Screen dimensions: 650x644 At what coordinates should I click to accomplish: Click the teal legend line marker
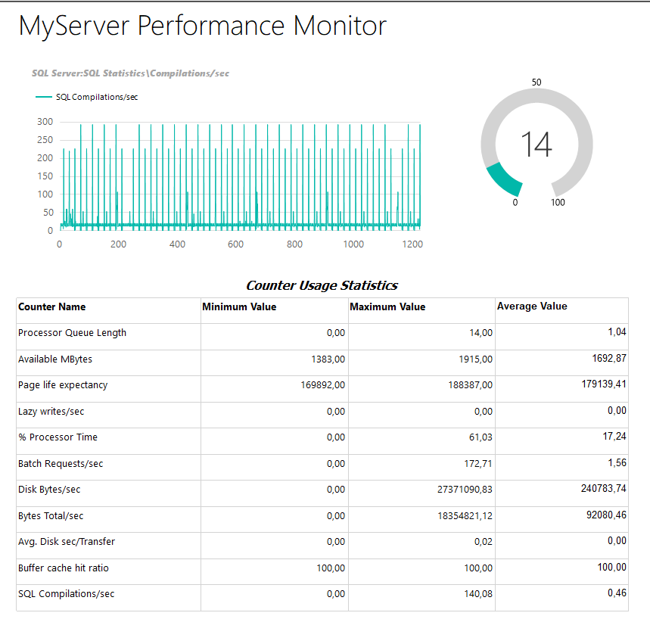pos(44,97)
